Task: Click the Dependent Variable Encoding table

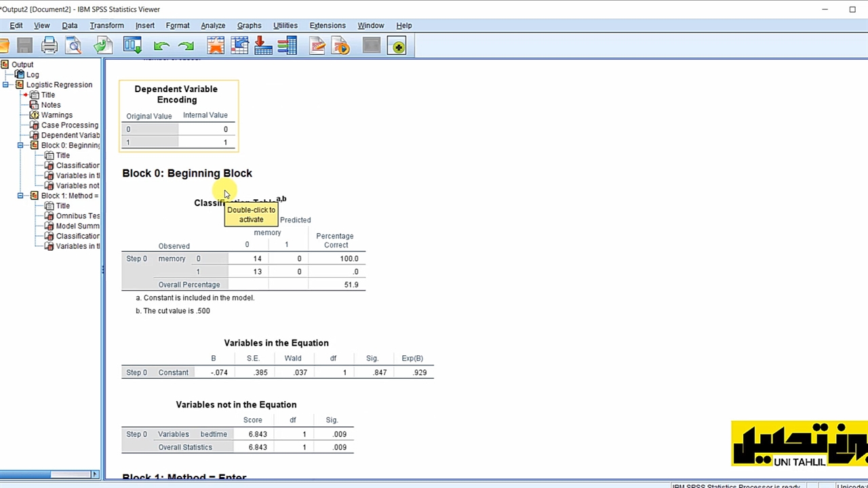Action: coord(178,116)
